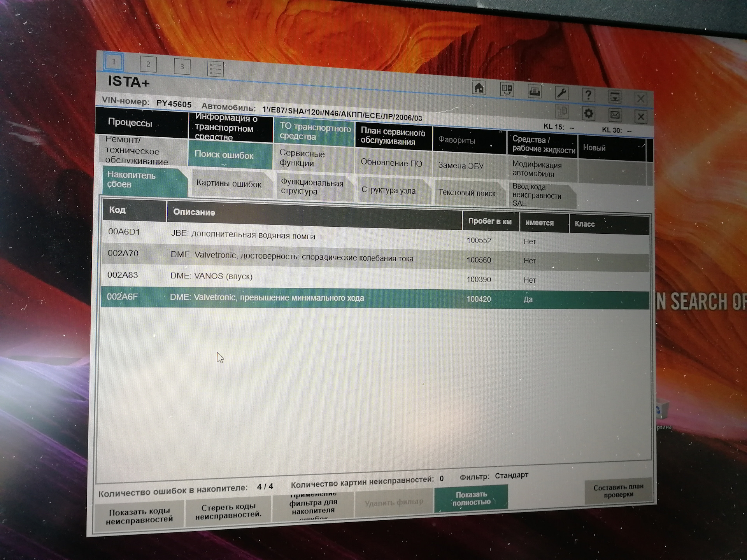Click the envelope feedback icon
The width and height of the screenshot is (747, 560).
615,115
